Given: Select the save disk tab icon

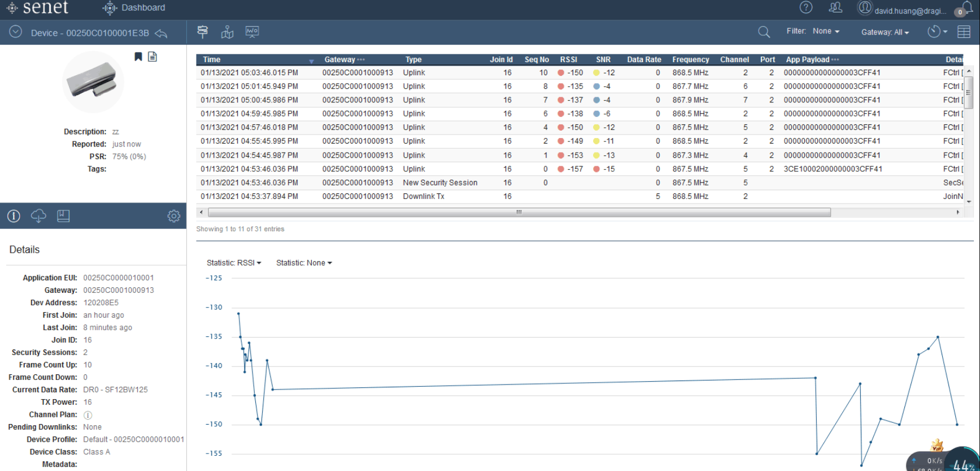Looking at the screenshot, I should (x=63, y=215).
